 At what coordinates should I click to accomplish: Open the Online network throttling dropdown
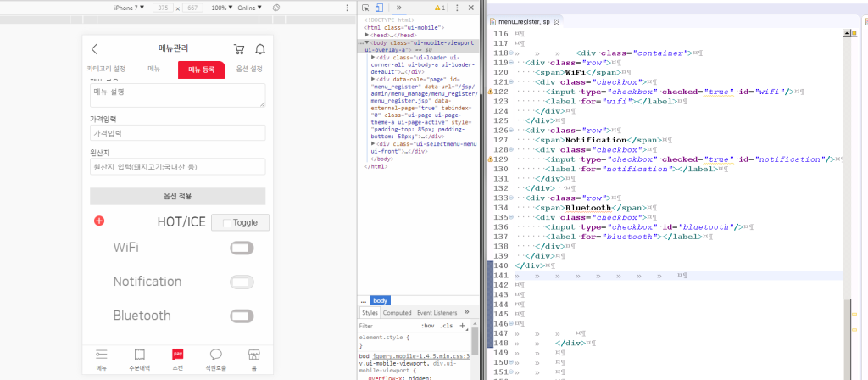[249, 8]
